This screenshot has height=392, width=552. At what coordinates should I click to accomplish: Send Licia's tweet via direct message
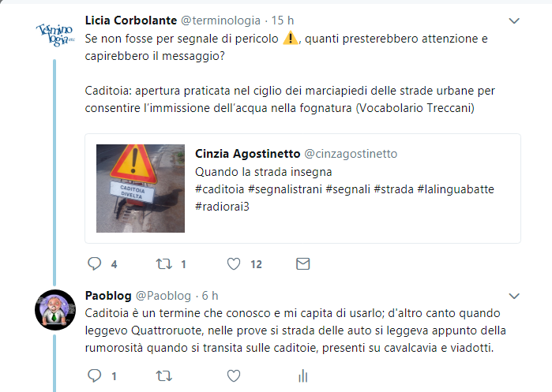coord(302,264)
